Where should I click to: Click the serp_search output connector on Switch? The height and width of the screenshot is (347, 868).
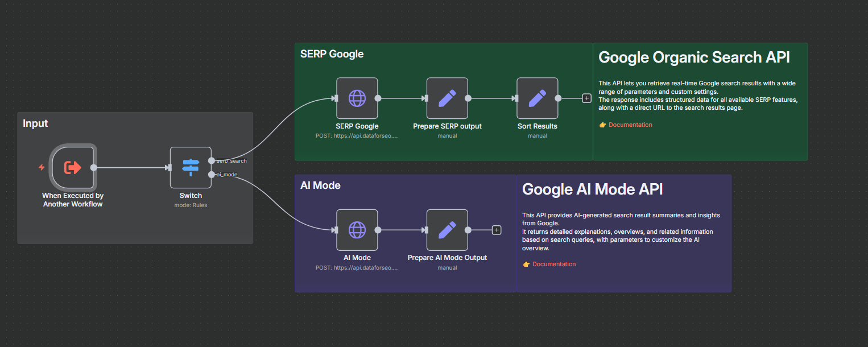[x=212, y=160]
